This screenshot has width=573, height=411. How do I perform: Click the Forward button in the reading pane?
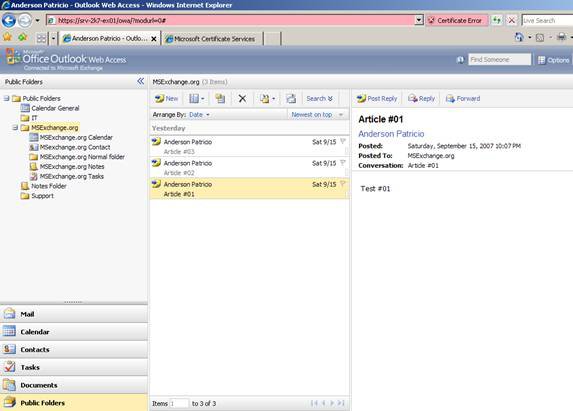click(x=463, y=99)
